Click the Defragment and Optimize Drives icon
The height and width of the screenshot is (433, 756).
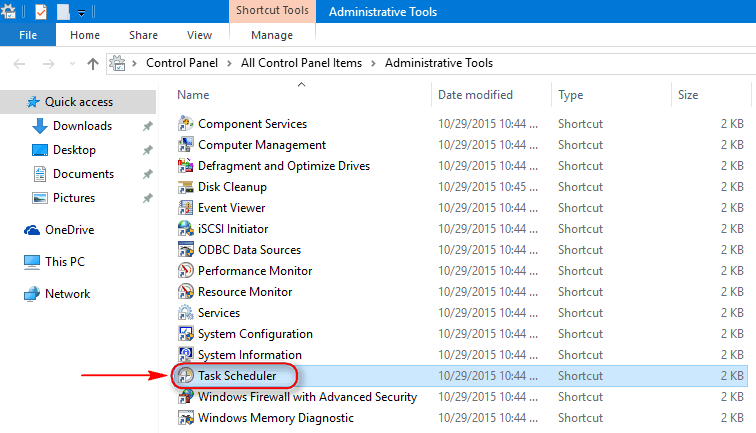pyautogui.click(x=186, y=166)
